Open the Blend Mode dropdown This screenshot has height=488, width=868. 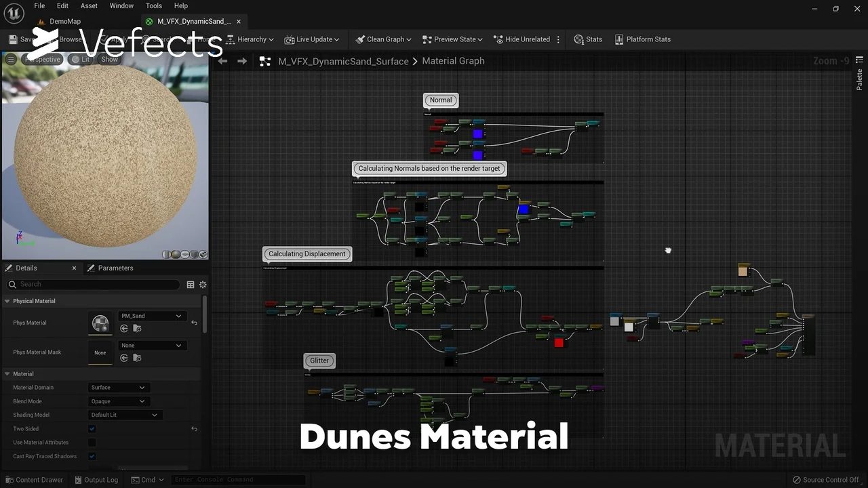click(x=118, y=401)
